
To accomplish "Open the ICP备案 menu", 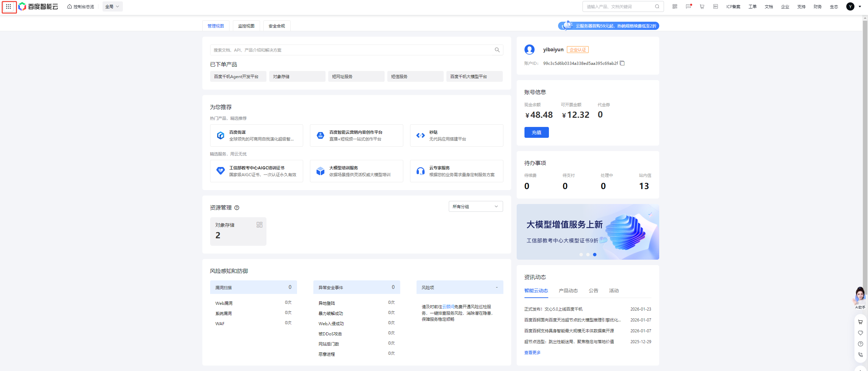I will click(734, 7).
